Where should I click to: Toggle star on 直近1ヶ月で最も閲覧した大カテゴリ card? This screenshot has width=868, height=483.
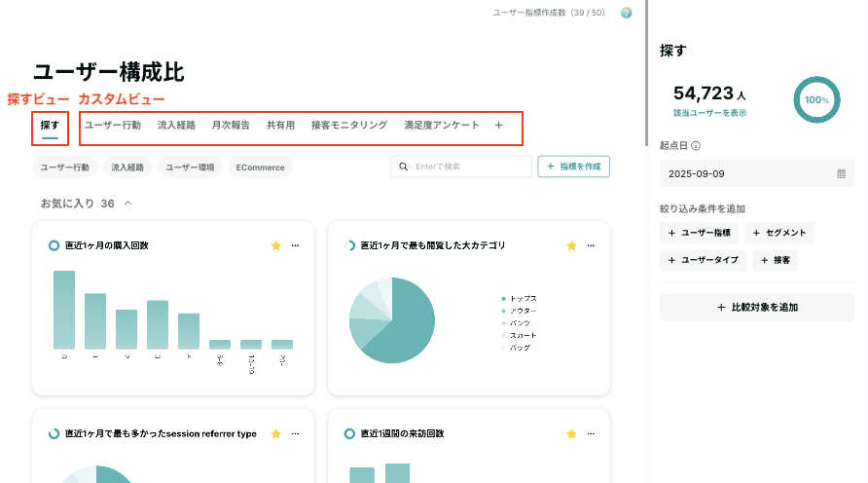[x=572, y=246]
